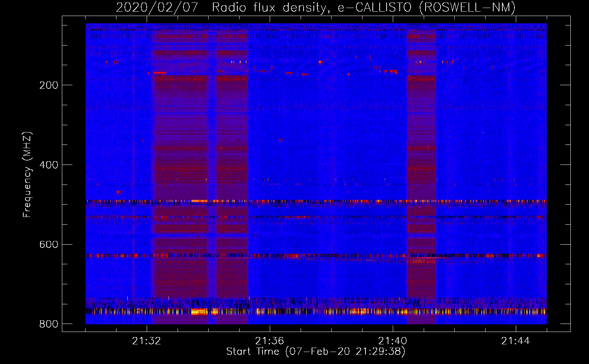Click the 400 frequency tick label
589x364 pixels.
49,165
